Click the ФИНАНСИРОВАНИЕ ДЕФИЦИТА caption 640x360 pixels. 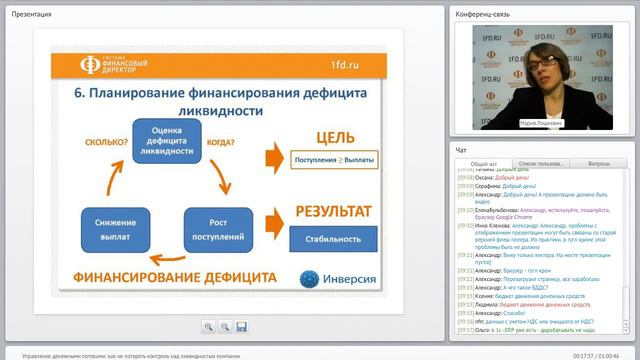(x=175, y=278)
